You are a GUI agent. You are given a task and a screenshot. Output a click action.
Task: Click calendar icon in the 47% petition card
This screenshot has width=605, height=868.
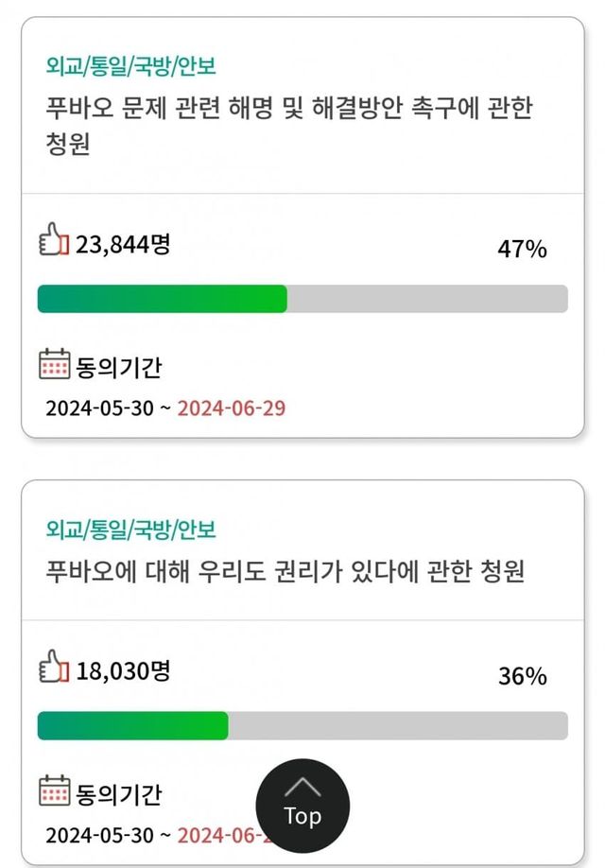point(54,364)
